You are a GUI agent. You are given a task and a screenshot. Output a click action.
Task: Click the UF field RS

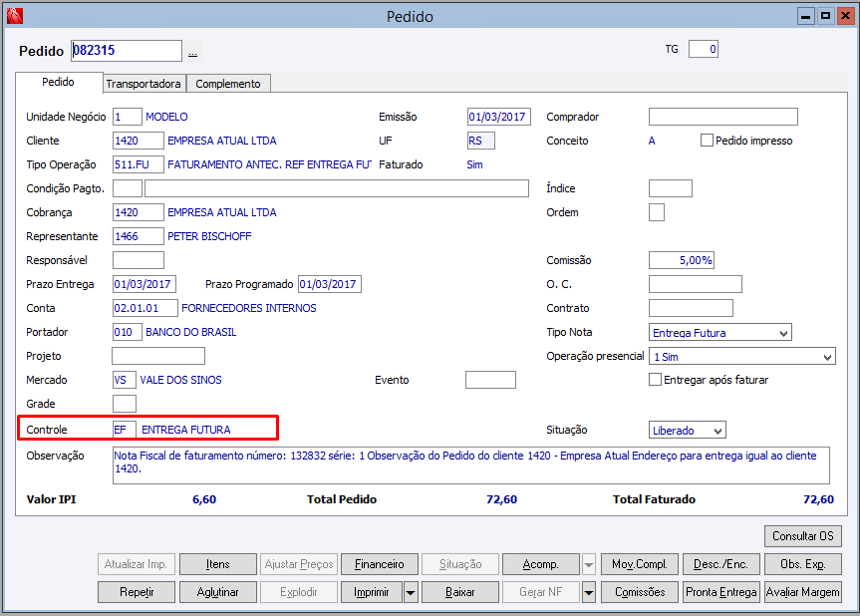point(481,141)
